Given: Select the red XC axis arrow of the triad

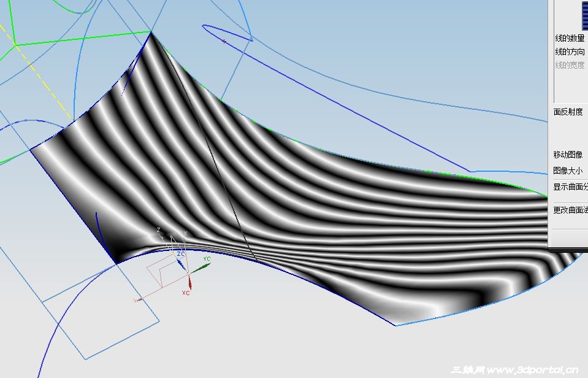Looking at the screenshot, I should pyautogui.click(x=189, y=282).
